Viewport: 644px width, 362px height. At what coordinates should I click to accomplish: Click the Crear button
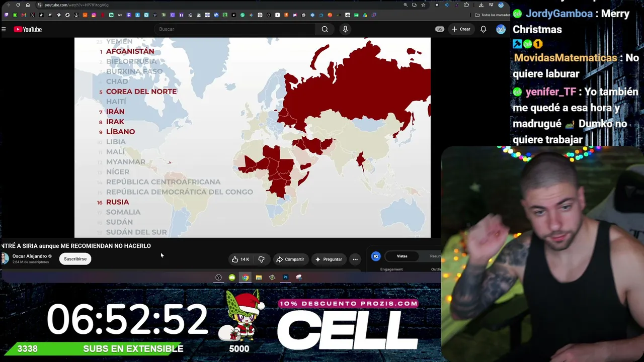click(461, 29)
